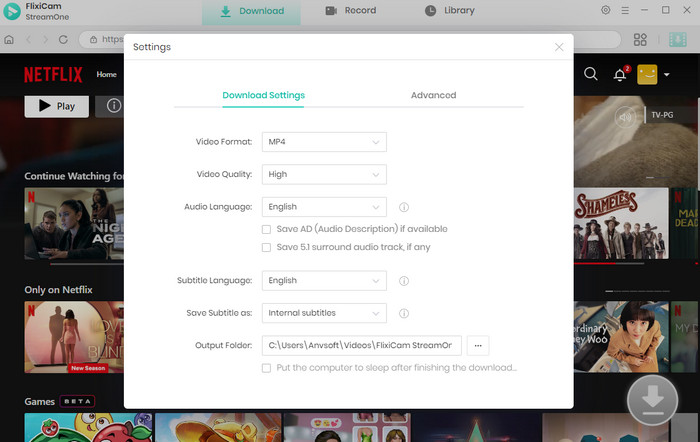Viewport: 700px width, 442px height.
Task: Open the hamburger menu in title bar
Action: [x=625, y=10]
